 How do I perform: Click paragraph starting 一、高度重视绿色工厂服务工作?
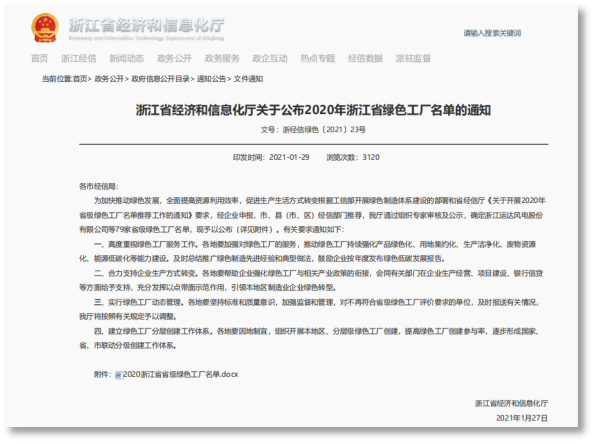click(308, 251)
